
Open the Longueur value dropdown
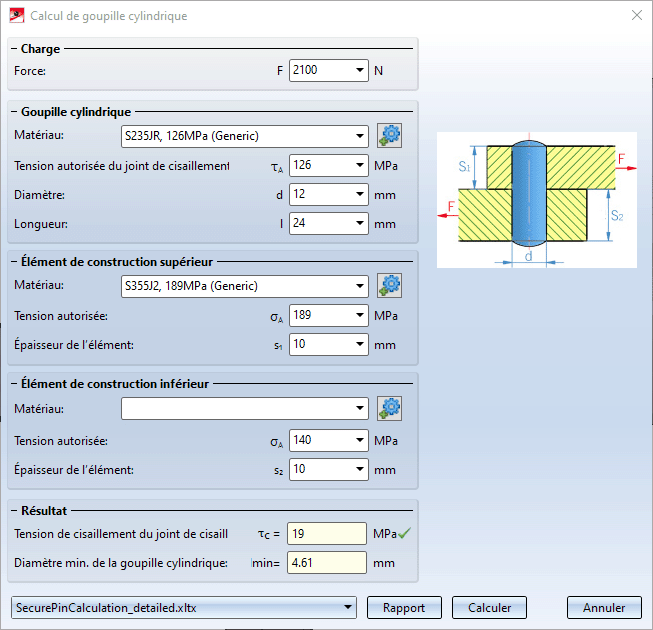(360, 224)
